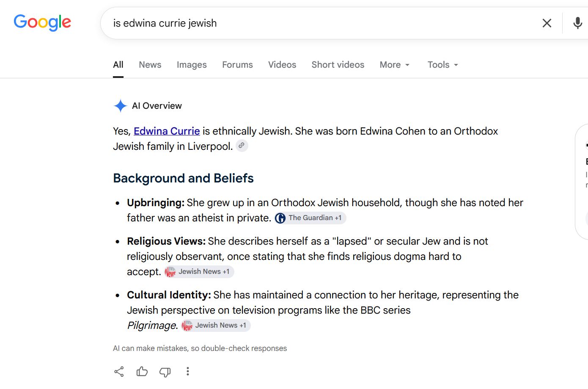
Task: Open the source link chain icon
Action: [x=242, y=146]
